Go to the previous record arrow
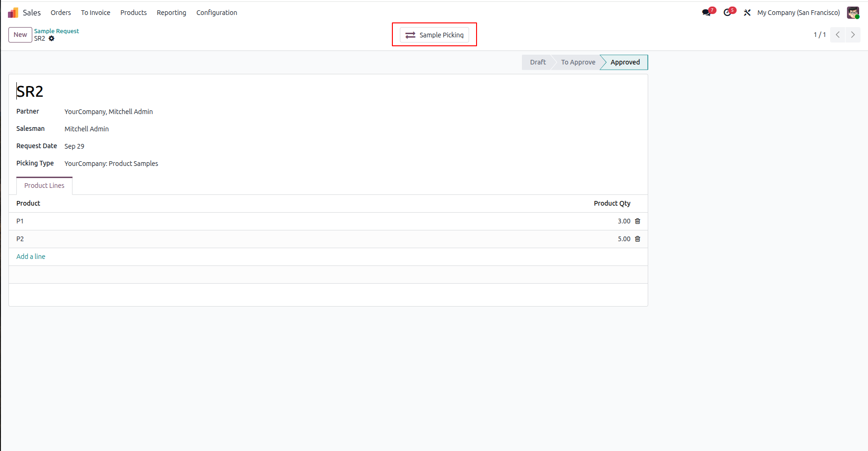 (838, 35)
